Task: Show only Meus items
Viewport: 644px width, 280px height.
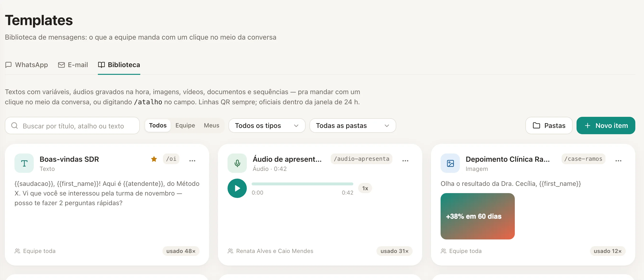Action: [212, 126]
